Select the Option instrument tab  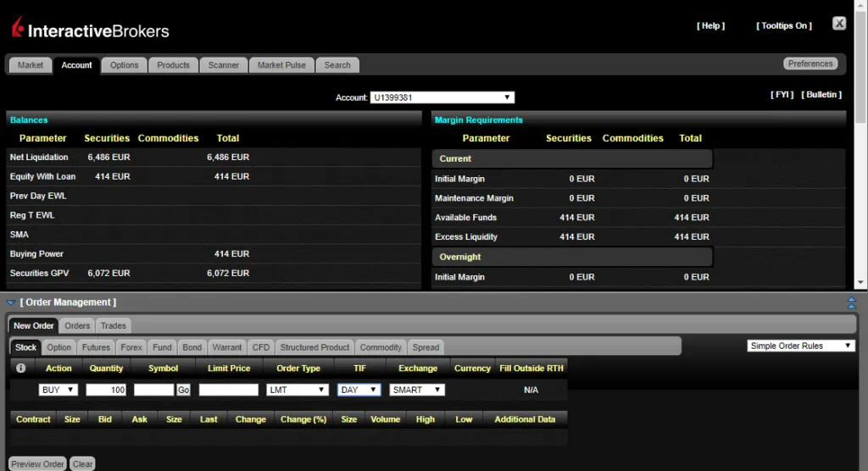pyautogui.click(x=58, y=347)
